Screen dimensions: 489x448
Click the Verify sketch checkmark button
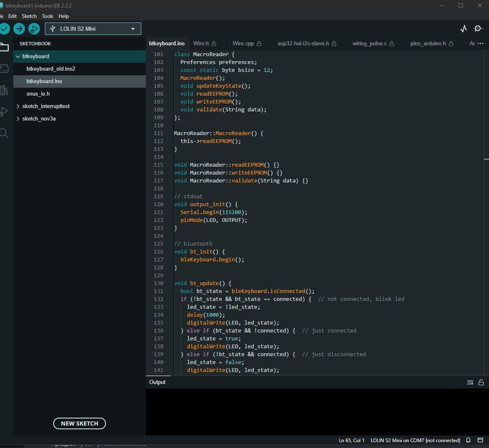click(4, 29)
